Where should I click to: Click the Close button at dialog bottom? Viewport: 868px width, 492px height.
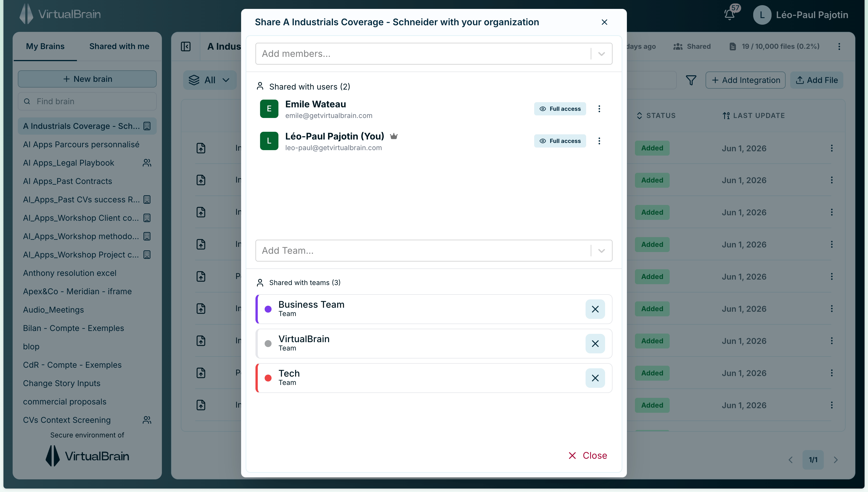click(x=588, y=456)
